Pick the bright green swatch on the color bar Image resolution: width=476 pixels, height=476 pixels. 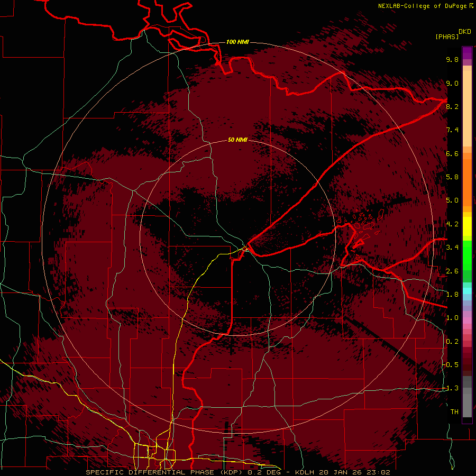click(467, 255)
